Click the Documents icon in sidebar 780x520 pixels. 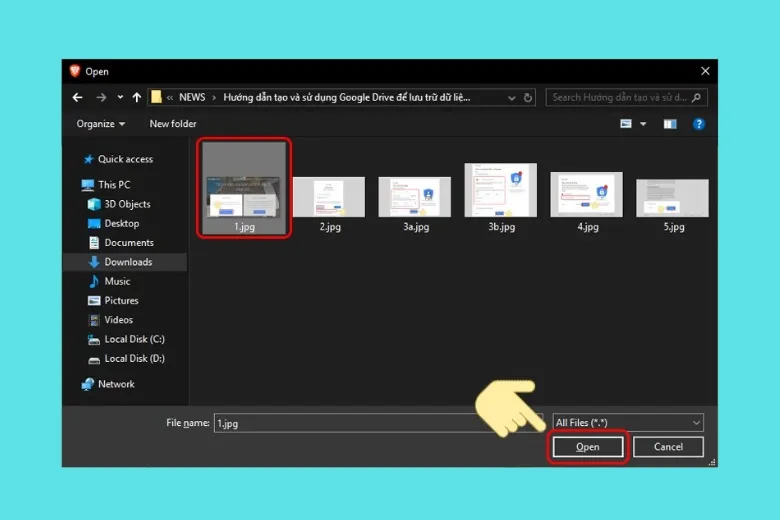tap(94, 243)
